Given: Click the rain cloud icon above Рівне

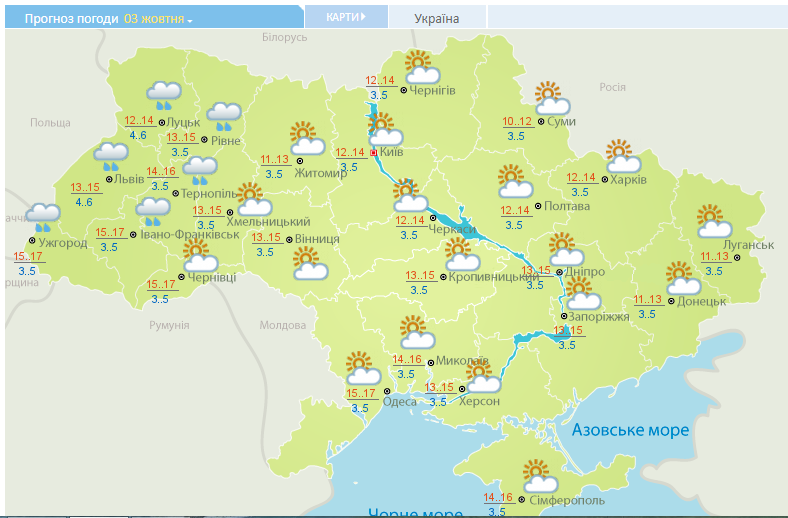Looking at the screenshot, I should (x=223, y=117).
